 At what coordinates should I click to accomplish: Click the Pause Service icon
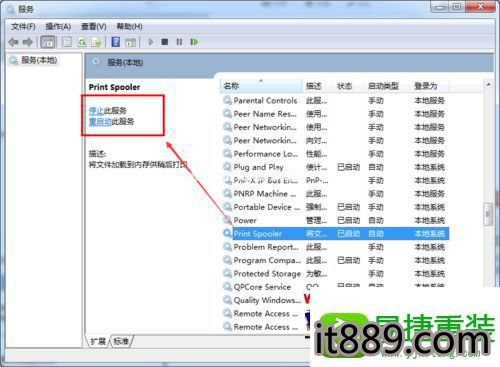point(179,42)
